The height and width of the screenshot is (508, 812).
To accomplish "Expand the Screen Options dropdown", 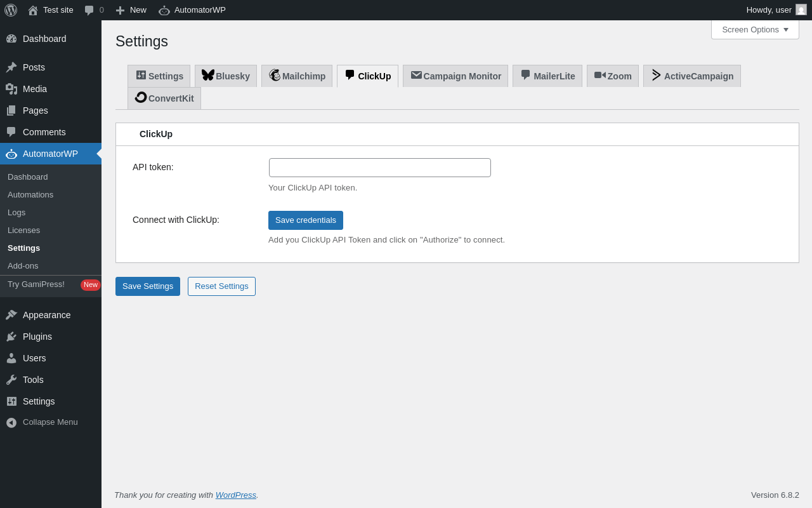I will coord(755,29).
